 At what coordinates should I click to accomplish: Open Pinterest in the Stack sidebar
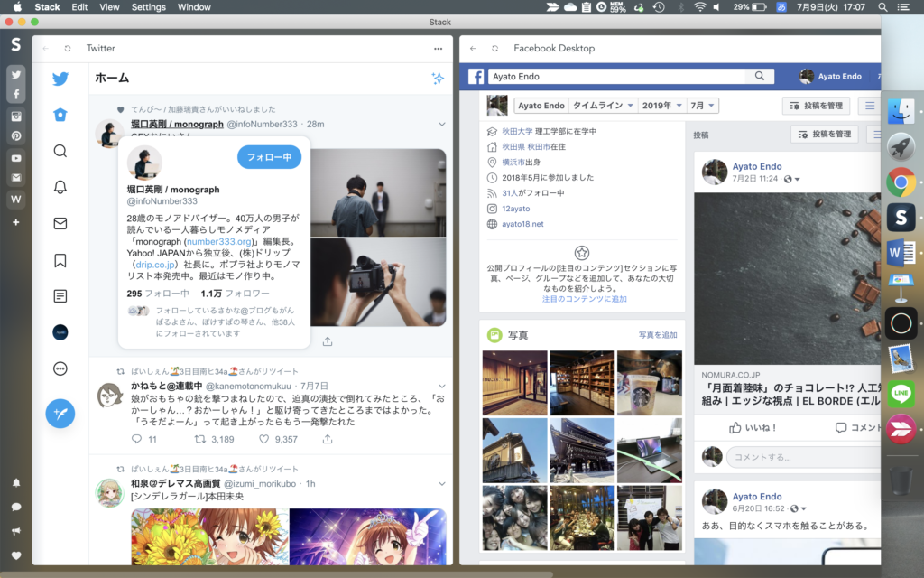16,135
